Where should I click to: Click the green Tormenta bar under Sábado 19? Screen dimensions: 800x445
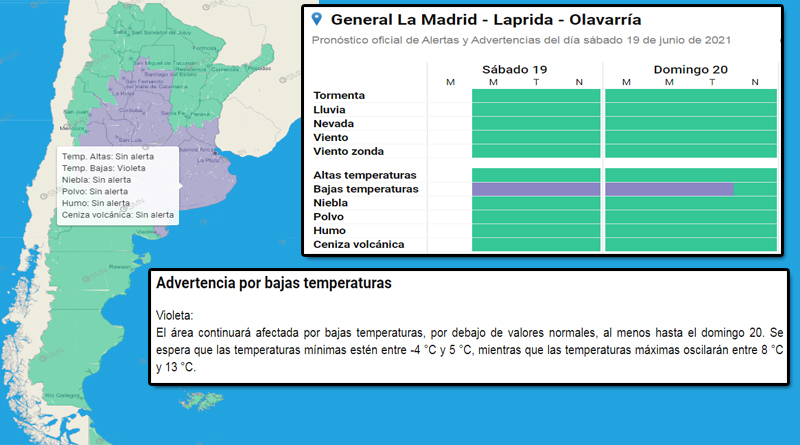[x=536, y=95]
